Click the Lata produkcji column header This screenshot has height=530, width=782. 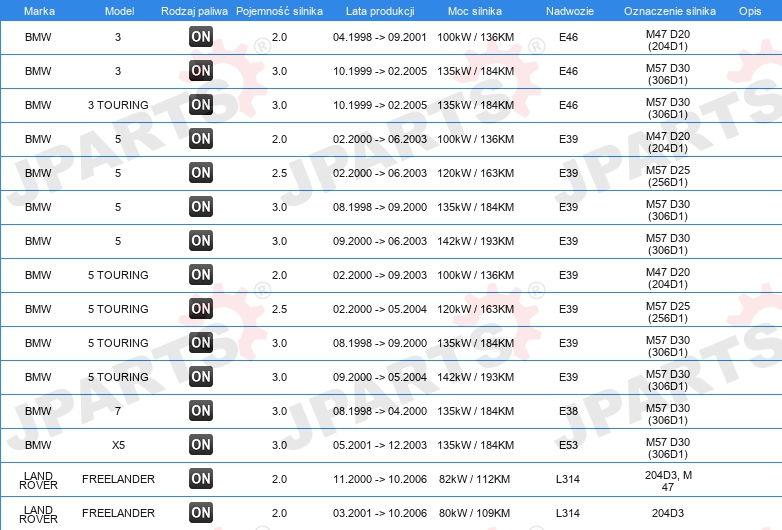click(380, 11)
